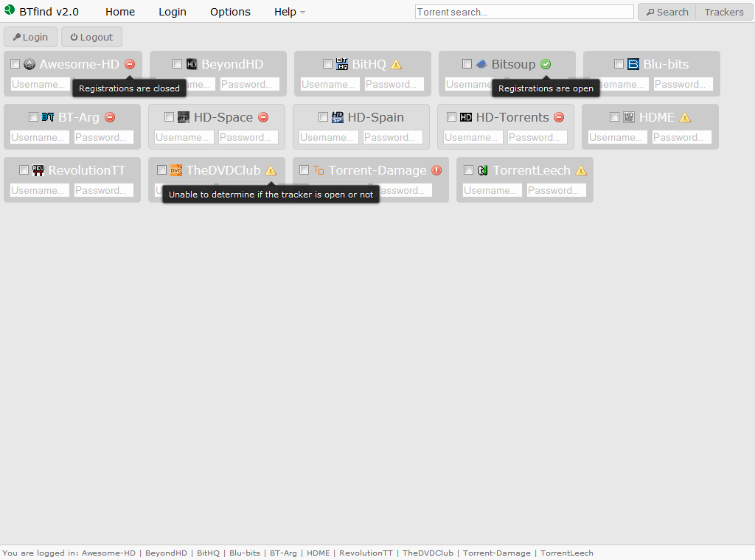This screenshot has width=755, height=560.
Task: Click the warning triangle beside HDME
Action: tap(684, 117)
